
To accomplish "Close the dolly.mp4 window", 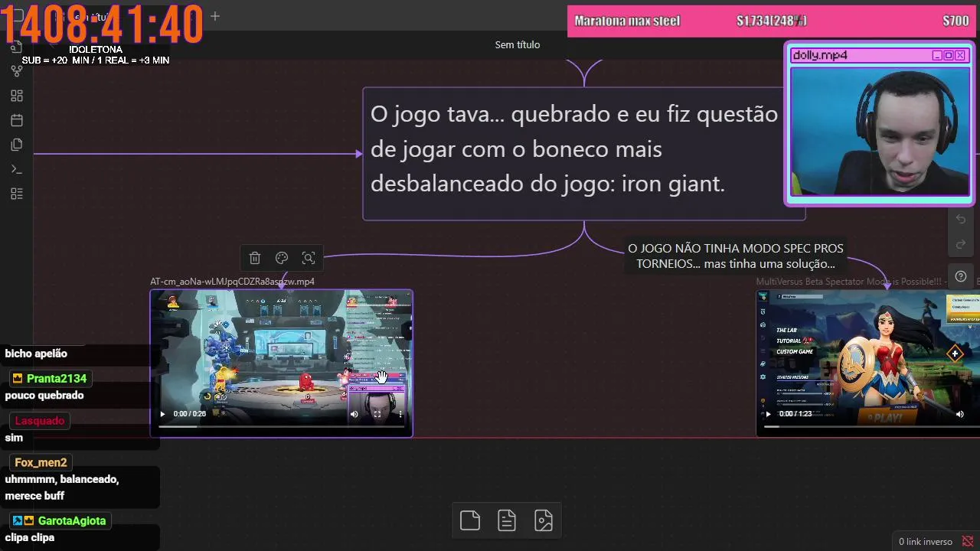I will click(959, 55).
